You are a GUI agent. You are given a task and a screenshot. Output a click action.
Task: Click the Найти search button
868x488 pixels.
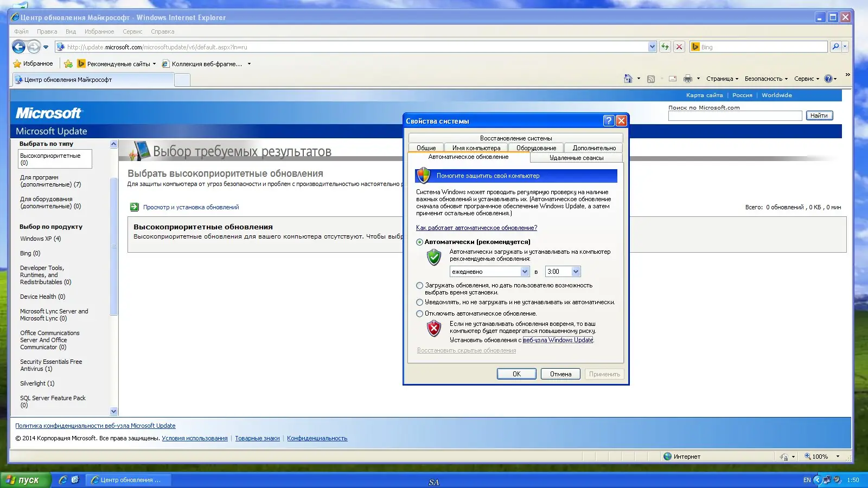(x=819, y=115)
